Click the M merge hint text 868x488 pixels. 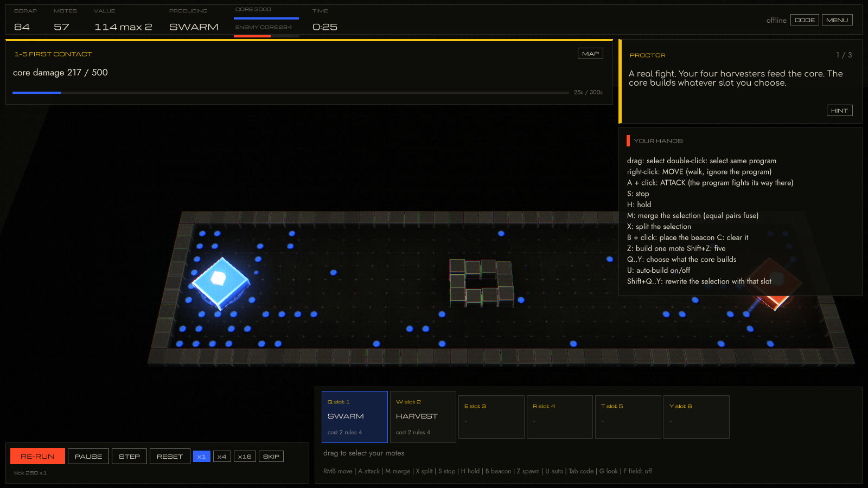point(398,471)
